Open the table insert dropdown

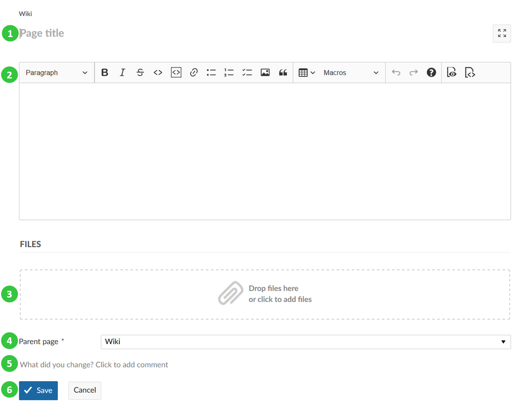click(x=307, y=72)
